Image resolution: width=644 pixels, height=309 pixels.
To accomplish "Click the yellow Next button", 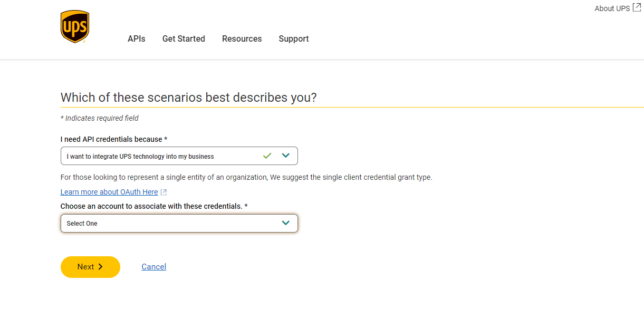I will pyautogui.click(x=90, y=267).
